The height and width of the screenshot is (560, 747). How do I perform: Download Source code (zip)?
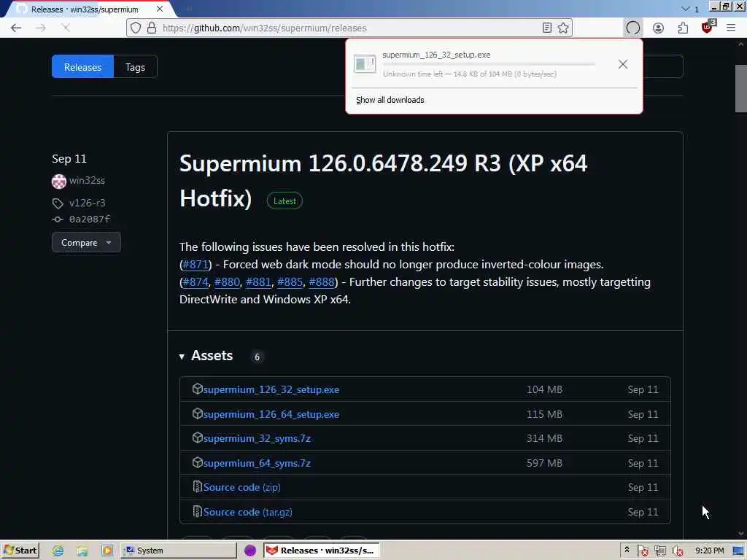[x=241, y=488]
